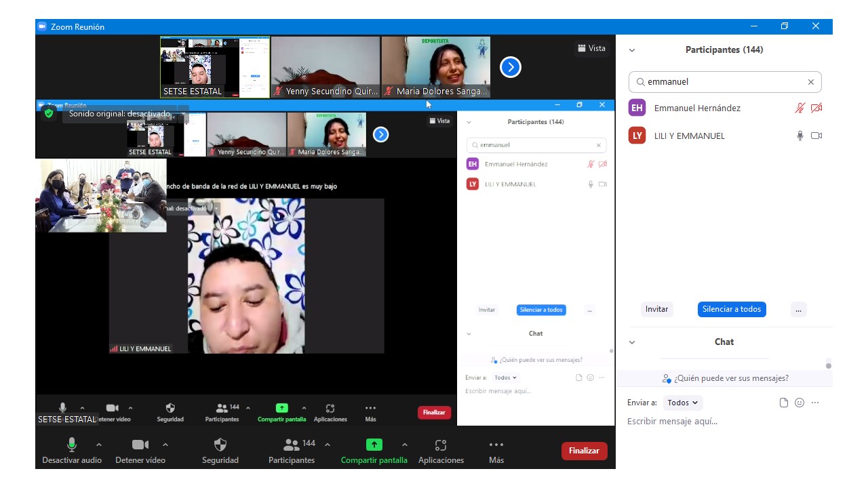Open Enviar a Todos dropdown in inner shared chat
The width and height of the screenshot is (868, 488).
tap(505, 378)
